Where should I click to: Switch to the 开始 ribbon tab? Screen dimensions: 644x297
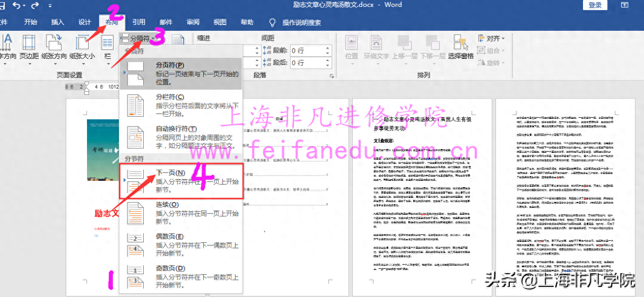click(31, 22)
